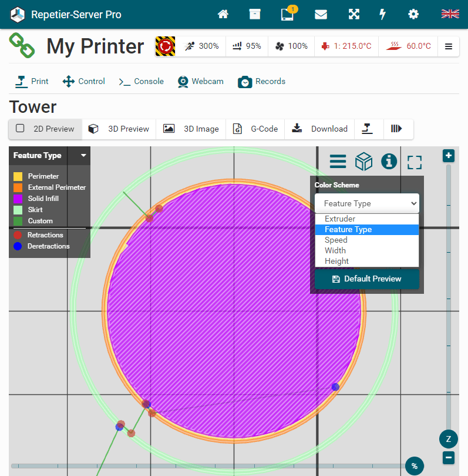Open the home page icon
This screenshot has height=476, width=468.
click(x=223, y=14)
